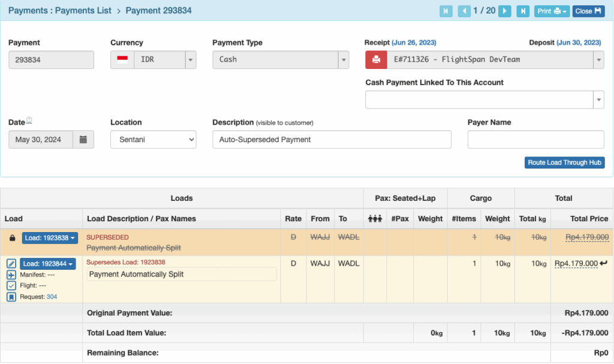Jump to the first payment record
Screen dimensions: 614x364
pyautogui.click(x=446, y=11)
